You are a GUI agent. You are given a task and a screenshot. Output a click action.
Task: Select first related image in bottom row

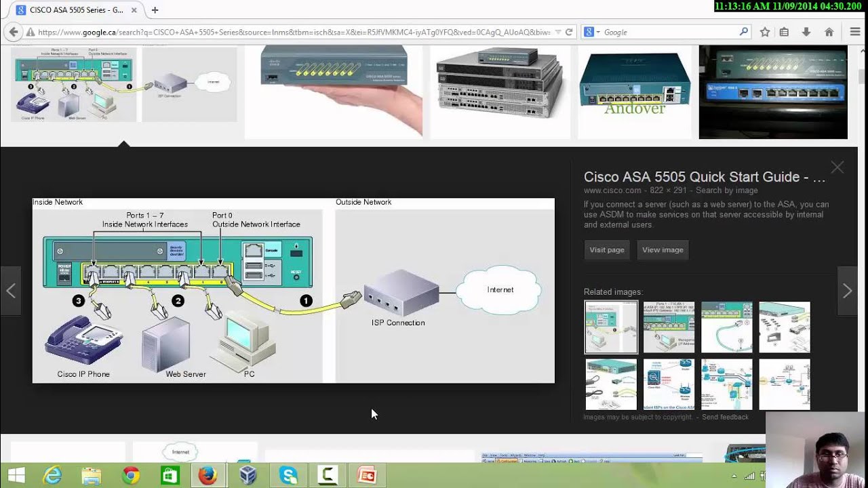(611, 385)
